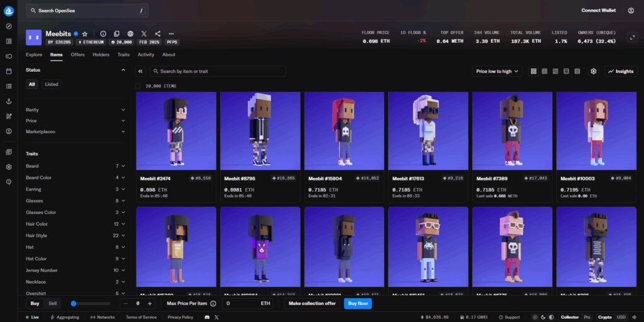
Task: Click the sweep quantity slider handle
Action: point(74,304)
